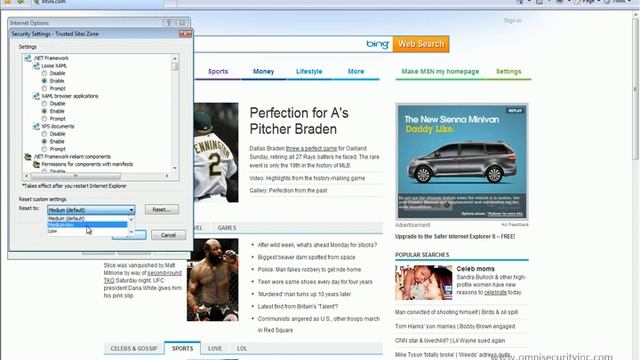Open 'Video: Highlights from the history-making game'
This screenshot has width=640, height=360.
point(307,178)
